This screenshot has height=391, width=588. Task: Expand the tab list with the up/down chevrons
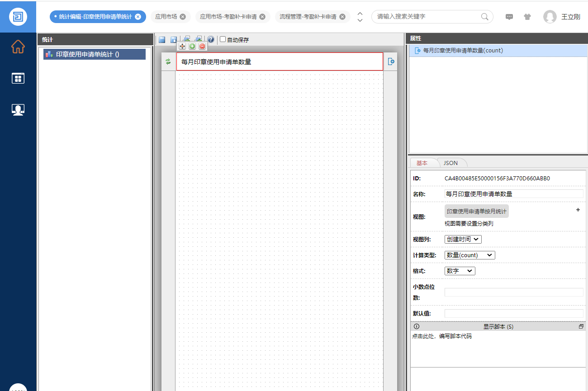point(360,17)
